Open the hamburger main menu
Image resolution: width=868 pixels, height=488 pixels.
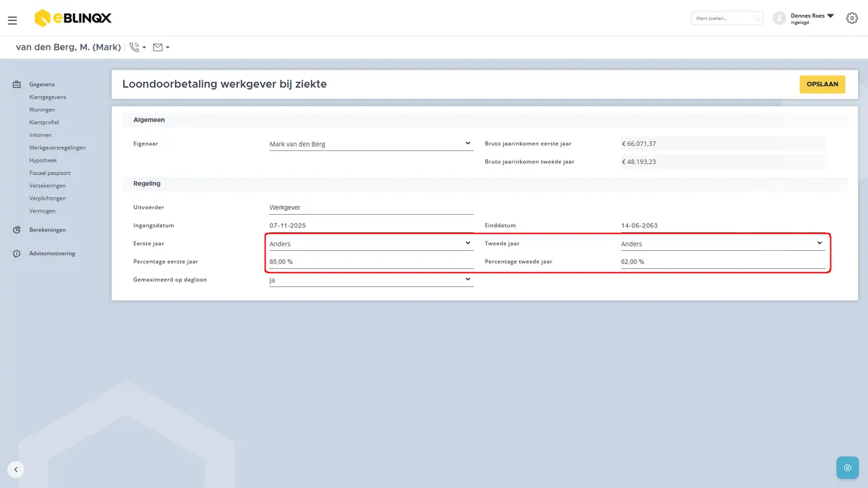tap(12, 20)
